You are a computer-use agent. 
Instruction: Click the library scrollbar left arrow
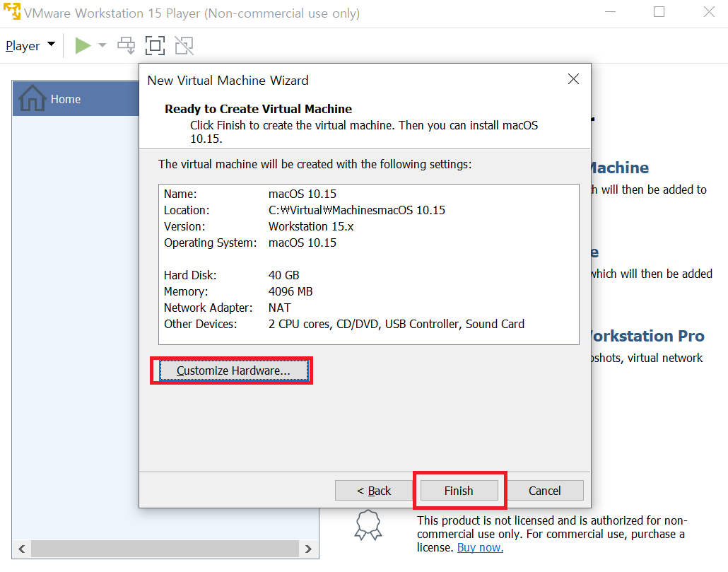(x=20, y=549)
